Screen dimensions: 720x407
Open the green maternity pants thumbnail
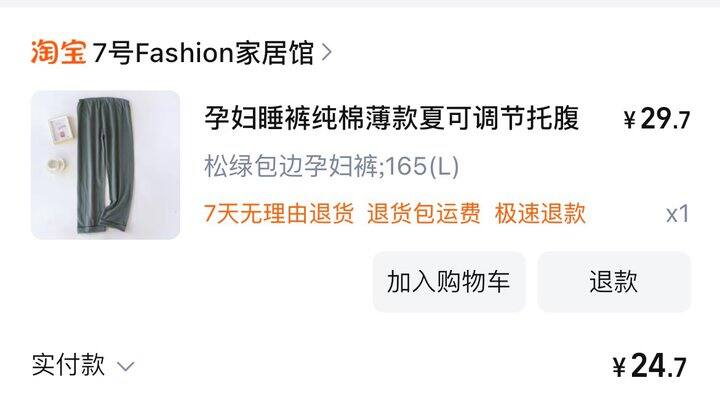click(x=106, y=165)
